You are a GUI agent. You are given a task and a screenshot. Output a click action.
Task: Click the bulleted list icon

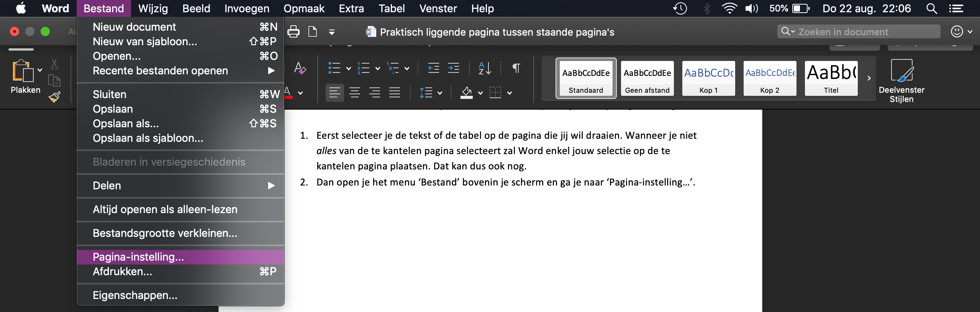(334, 68)
